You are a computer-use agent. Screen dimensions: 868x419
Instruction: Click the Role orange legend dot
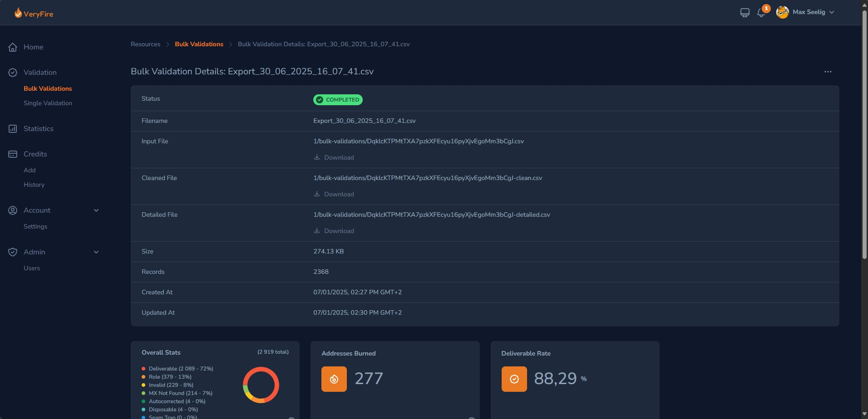tap(143, 377)
